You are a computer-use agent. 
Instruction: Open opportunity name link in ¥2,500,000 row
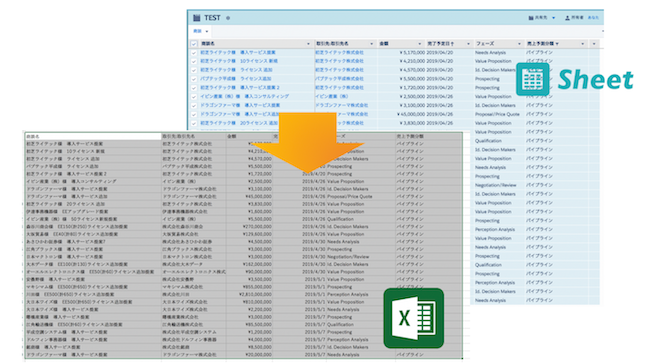(x=244, y=97)
